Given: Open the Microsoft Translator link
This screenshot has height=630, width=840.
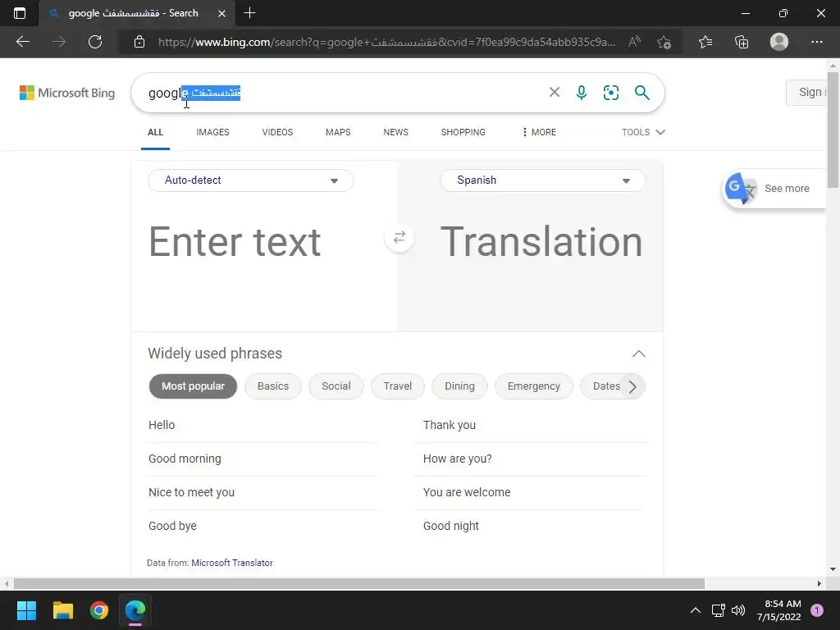Looking at the screenshot, I should pos(232,563).
